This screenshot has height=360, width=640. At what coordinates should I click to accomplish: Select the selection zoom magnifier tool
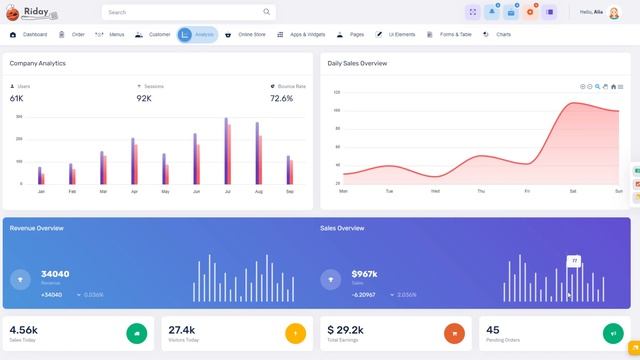click(x=598, y=87)
